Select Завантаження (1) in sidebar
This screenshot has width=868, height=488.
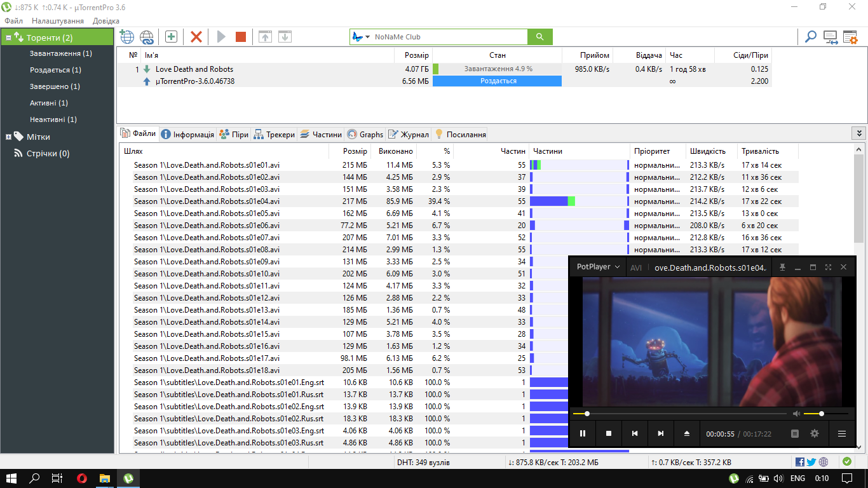pos(61,53)
